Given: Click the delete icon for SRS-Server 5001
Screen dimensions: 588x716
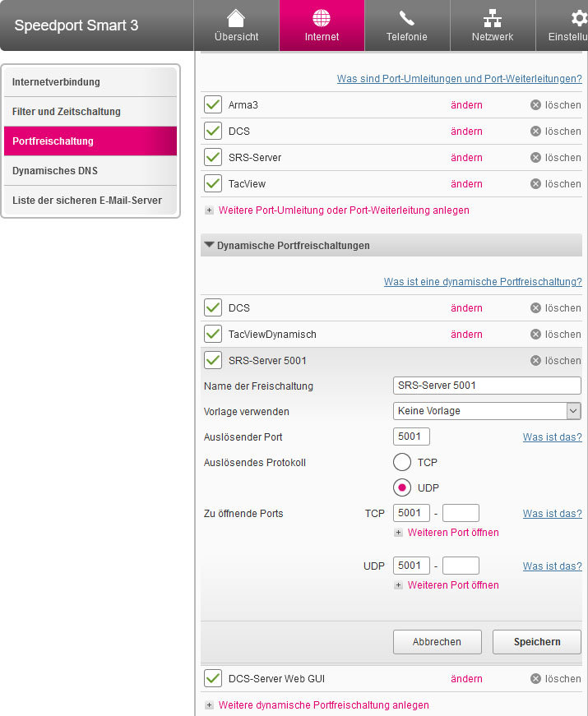Looking at the screenshot, I should point(535,361).
